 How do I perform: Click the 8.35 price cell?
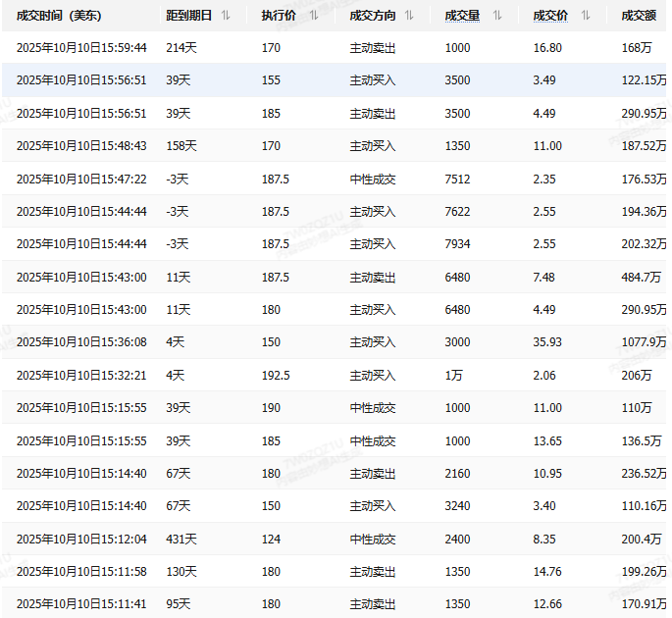(544, 539)
